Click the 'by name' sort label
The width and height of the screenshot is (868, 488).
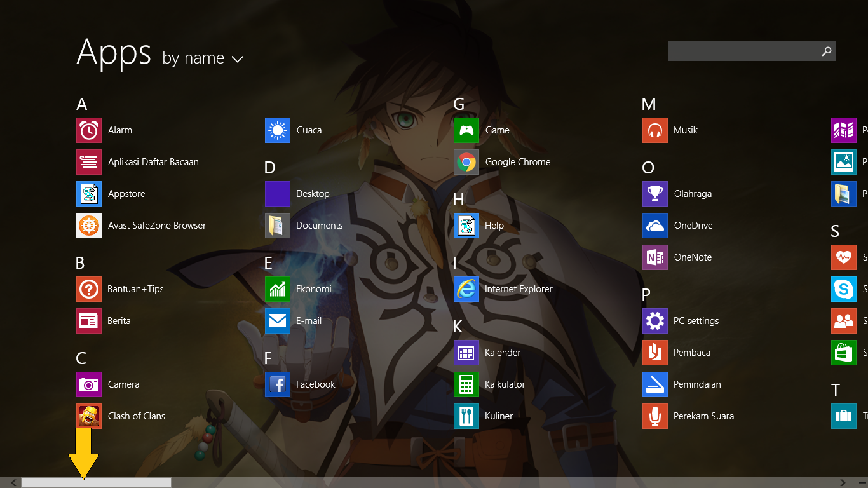tap(193, 58)
